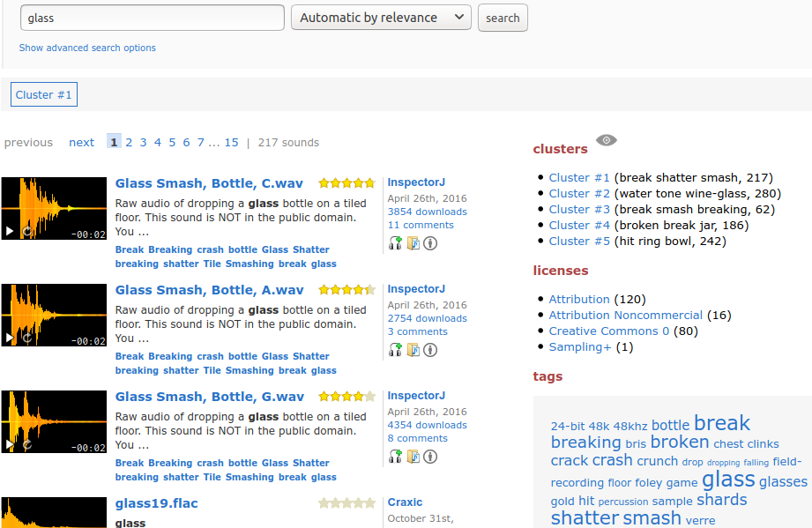This screenshot has width=812, height=528.
Task: Open pack icon for Bottle, G.wav
Action: pyautogui.click(x=413, y=457)
